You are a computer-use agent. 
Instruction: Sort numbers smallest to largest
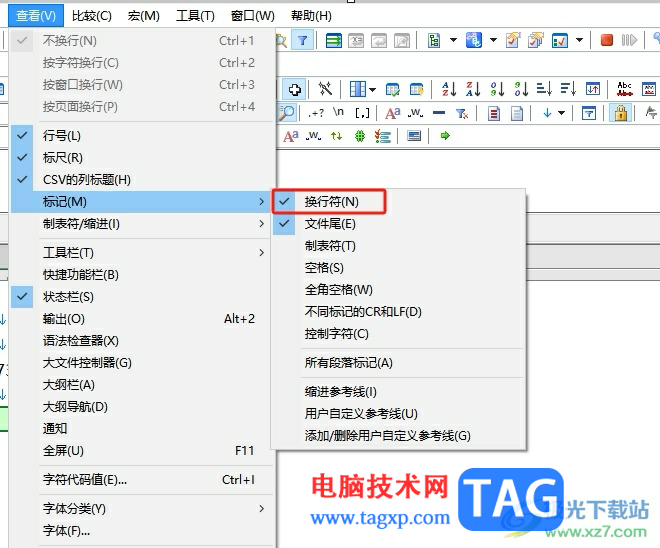point(497,89)
